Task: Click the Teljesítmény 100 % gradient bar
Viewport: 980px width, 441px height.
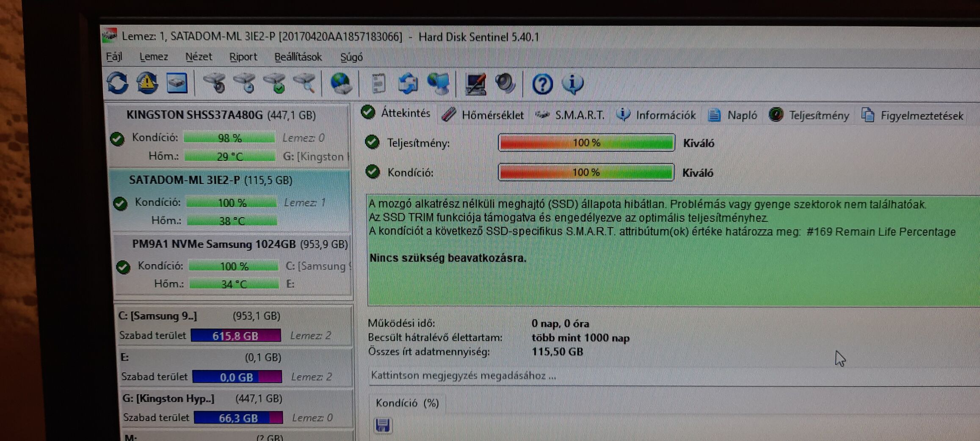Action: coord(586,143)
